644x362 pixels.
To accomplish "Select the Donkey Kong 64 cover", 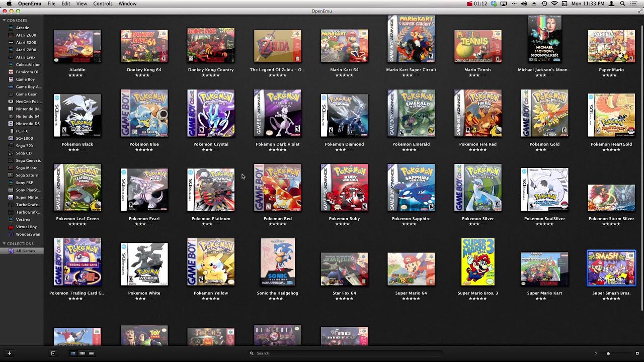I will click(144, 46).
